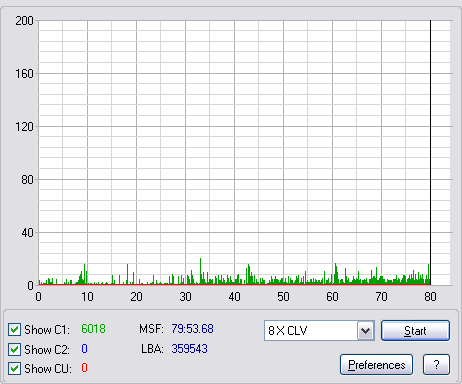Click the Show C1 label text
This screenshot has width=462, height=384.
(47, 330)
